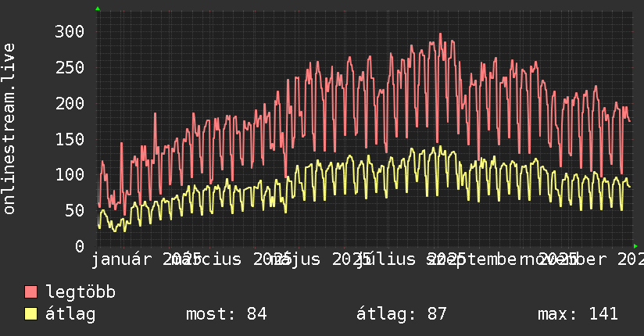This screenshot has width=644, height=336.
Task: Click the 'most: 84' value
Action: pos(227,314)
